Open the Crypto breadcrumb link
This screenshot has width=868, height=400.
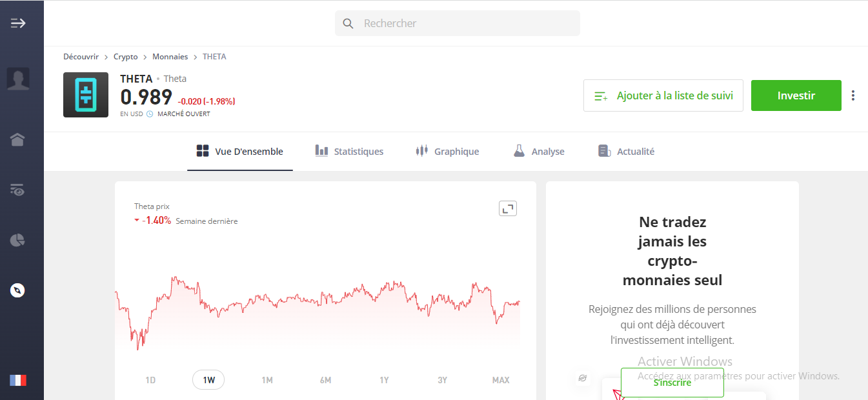(x=125, y=57)
